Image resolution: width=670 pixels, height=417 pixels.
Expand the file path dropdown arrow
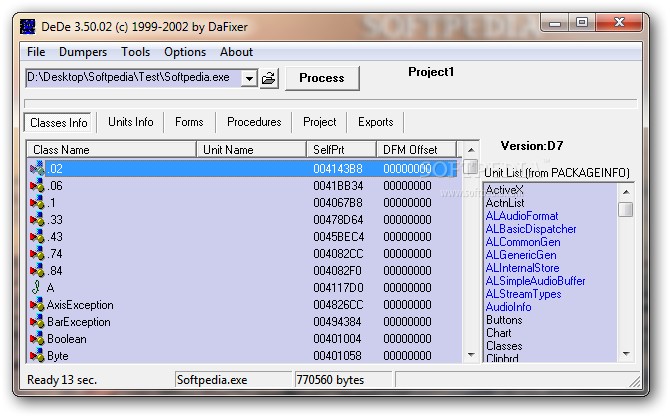pyautogui.click(x=249, y=78)
